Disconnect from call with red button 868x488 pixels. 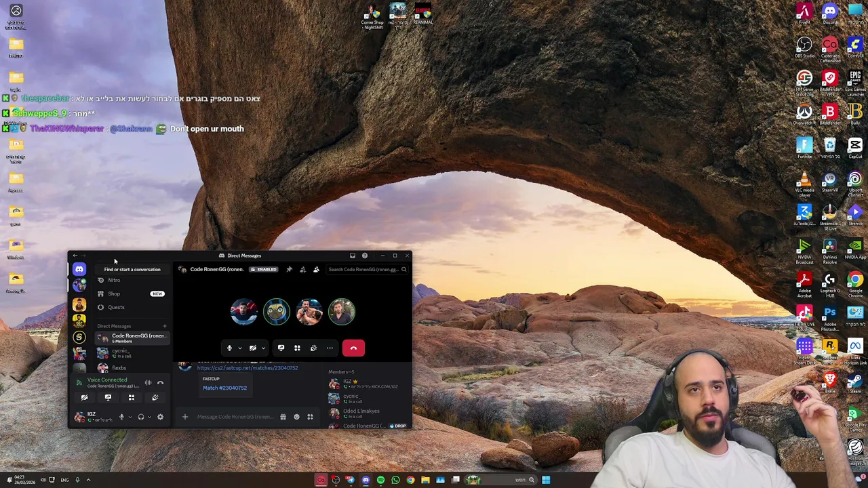point(353,348)
